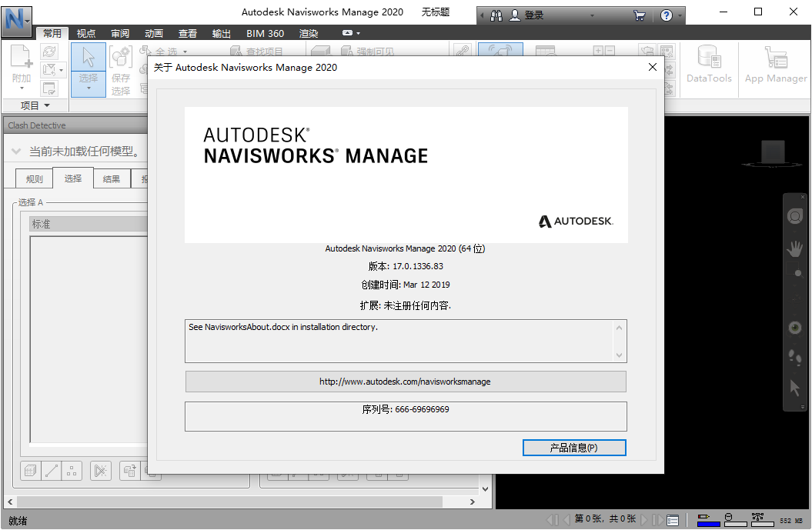Viewport: 812px width, 530px height.
Task: Select the Pan tool on the navigation bar
Action: pyautogui.click(x=795, y=248)
